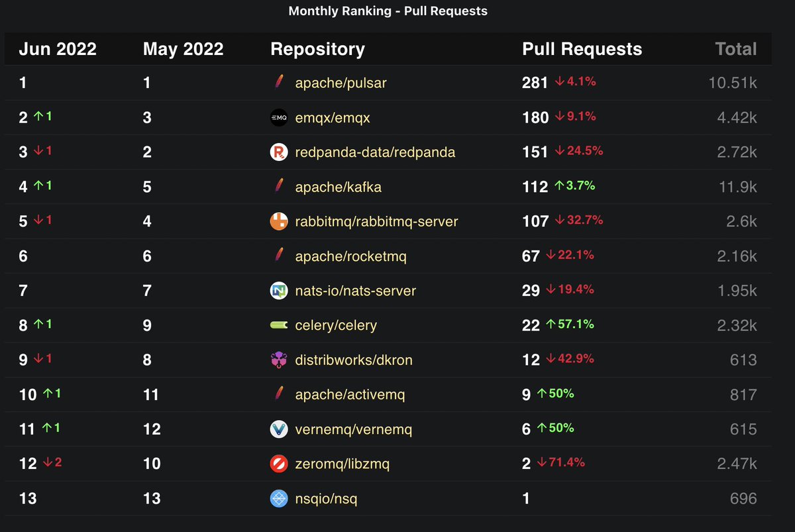
Task: Select the VerneMQ logo icon
Action: [x=278, y=429]
